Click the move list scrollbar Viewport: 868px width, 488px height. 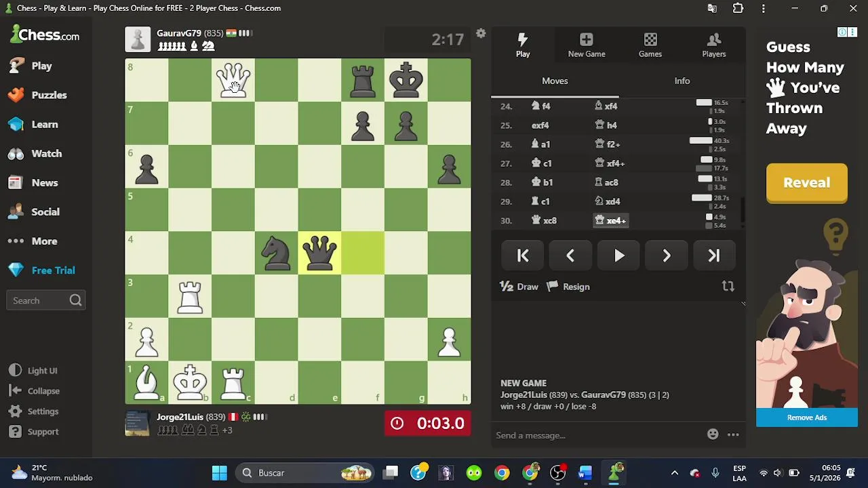[x=743, y=209]
